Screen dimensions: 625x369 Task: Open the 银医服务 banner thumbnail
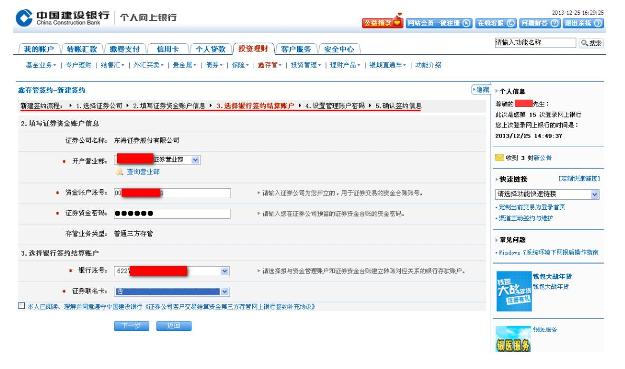click(x=513, y=339)
